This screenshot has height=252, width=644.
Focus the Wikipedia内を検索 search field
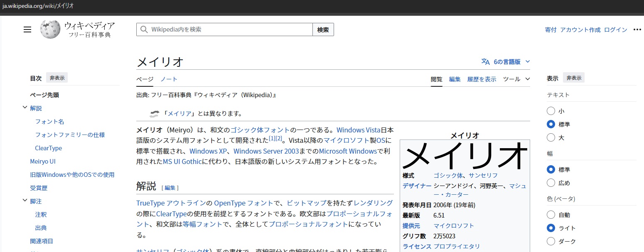tap(224, 29)
